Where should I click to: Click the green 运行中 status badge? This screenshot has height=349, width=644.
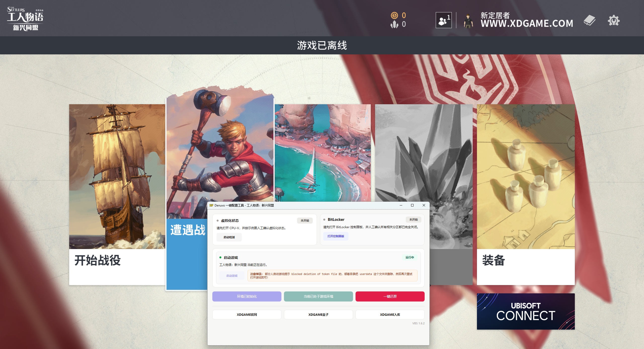coord(410,257)
